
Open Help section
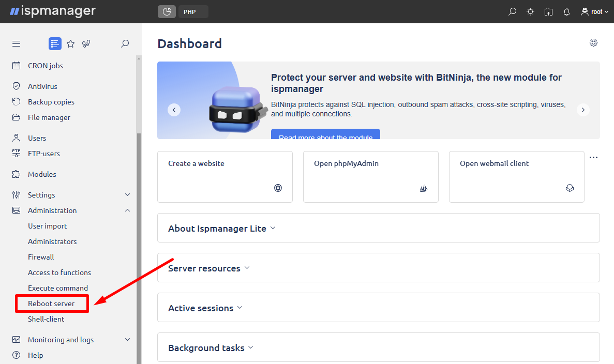[x=35, y=355]
